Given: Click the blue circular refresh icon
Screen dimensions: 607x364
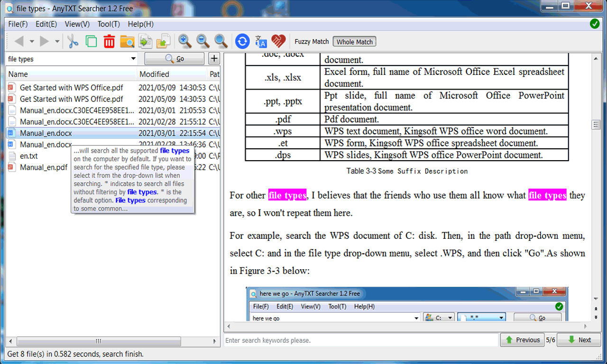Looking at the screenshot, I should 242,42.
